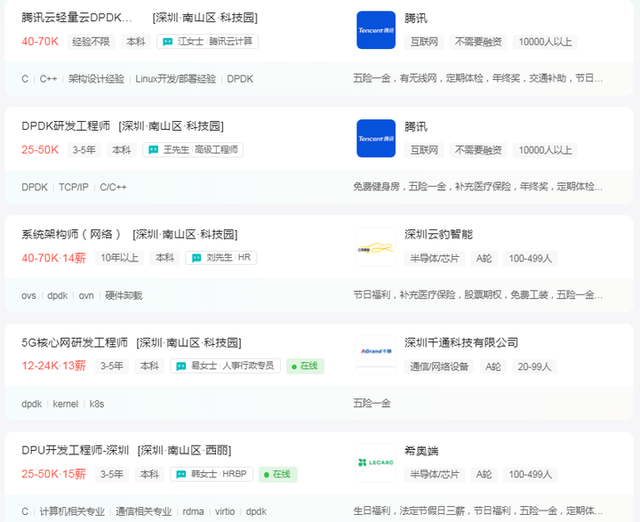Click C/C++ skill tag
640x522 pixels.
[x=113, y=187]
